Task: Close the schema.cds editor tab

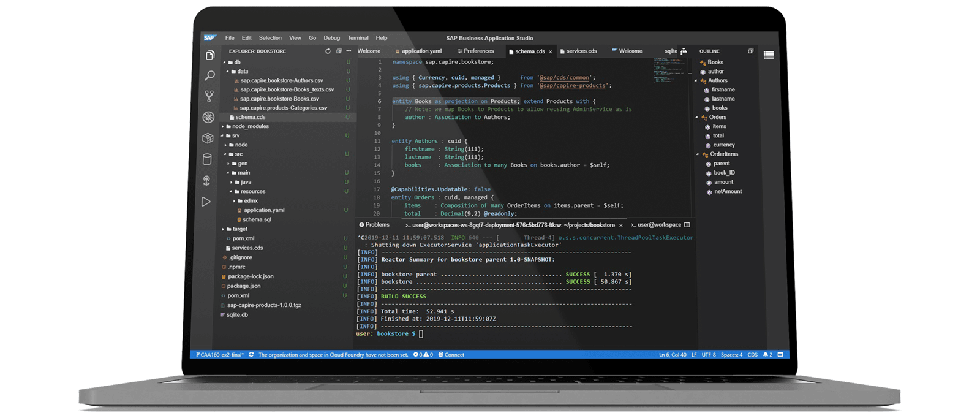Action: coord(550,52)
